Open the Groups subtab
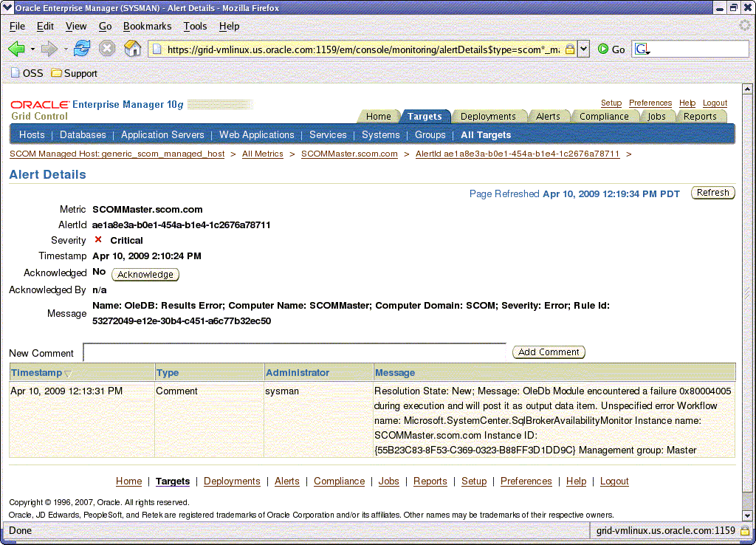Image resolution: width=756 pixels, height=545 pixels. point(430,134)
